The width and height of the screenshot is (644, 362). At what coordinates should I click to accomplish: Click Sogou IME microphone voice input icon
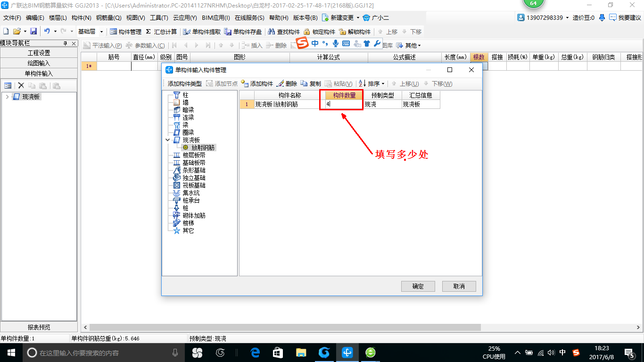tap(336, 43)
